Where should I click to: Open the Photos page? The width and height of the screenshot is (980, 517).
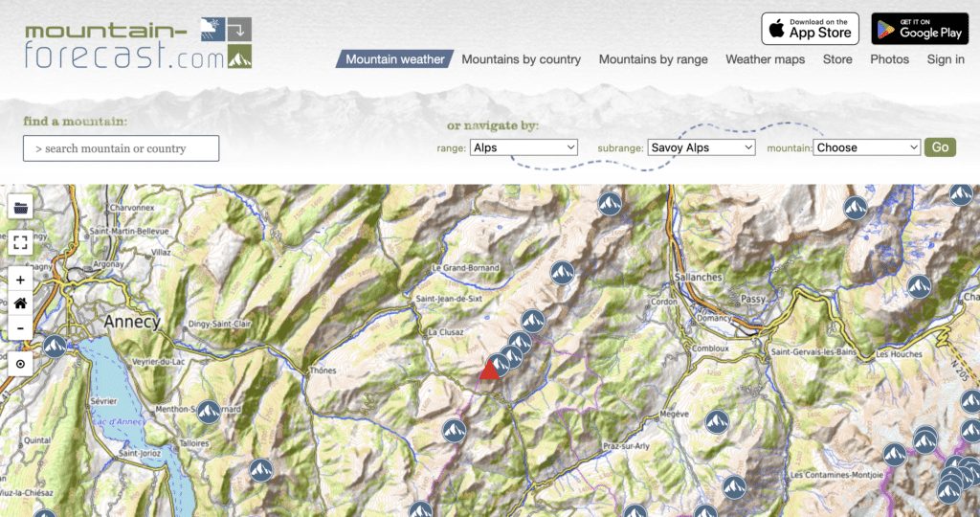coord(889,59)
